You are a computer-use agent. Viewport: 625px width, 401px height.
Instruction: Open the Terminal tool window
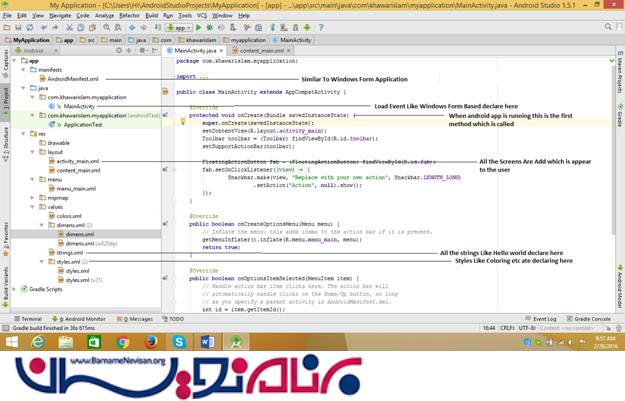[30, 318]
